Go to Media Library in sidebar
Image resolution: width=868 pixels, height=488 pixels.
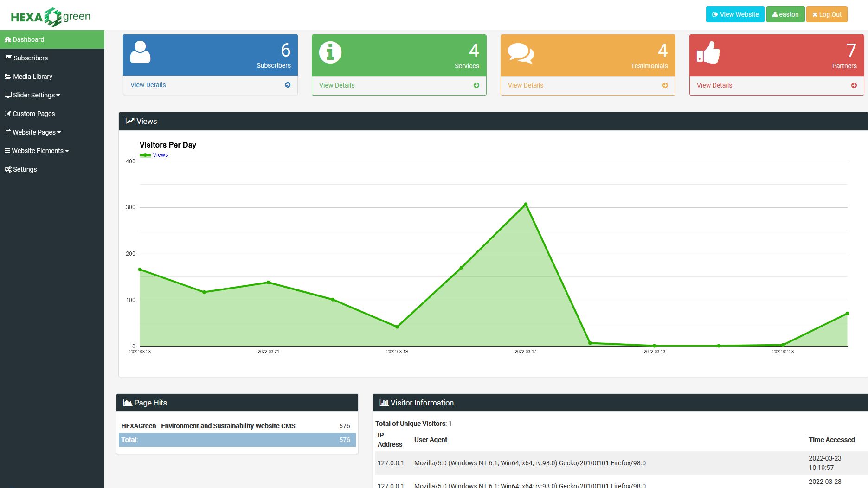[x=32, y=77]
